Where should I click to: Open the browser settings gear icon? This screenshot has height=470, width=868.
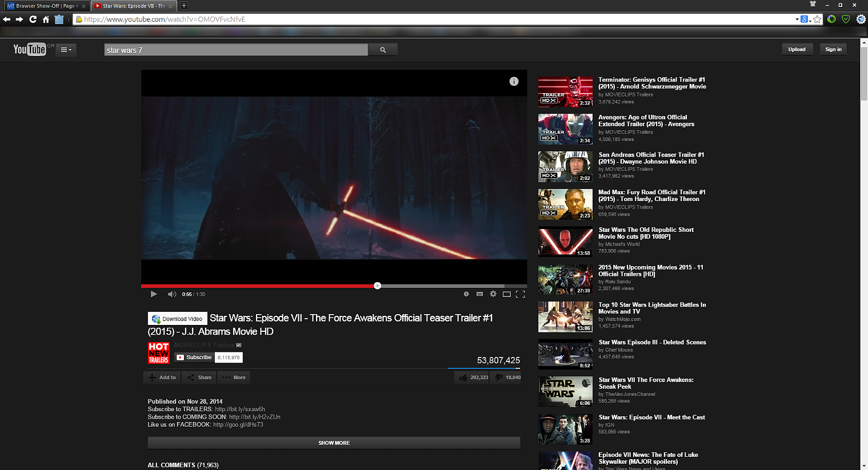tap(861, 19)
